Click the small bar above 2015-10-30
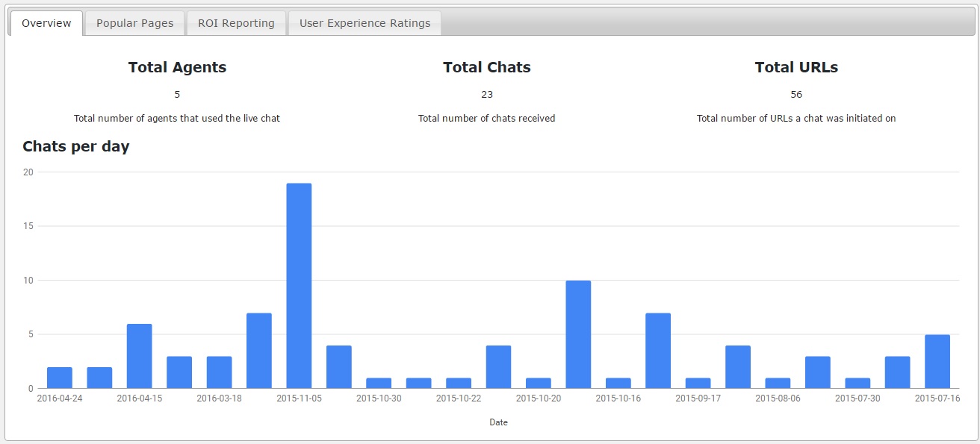Screen dimensions: 980x444 (379, 383)
